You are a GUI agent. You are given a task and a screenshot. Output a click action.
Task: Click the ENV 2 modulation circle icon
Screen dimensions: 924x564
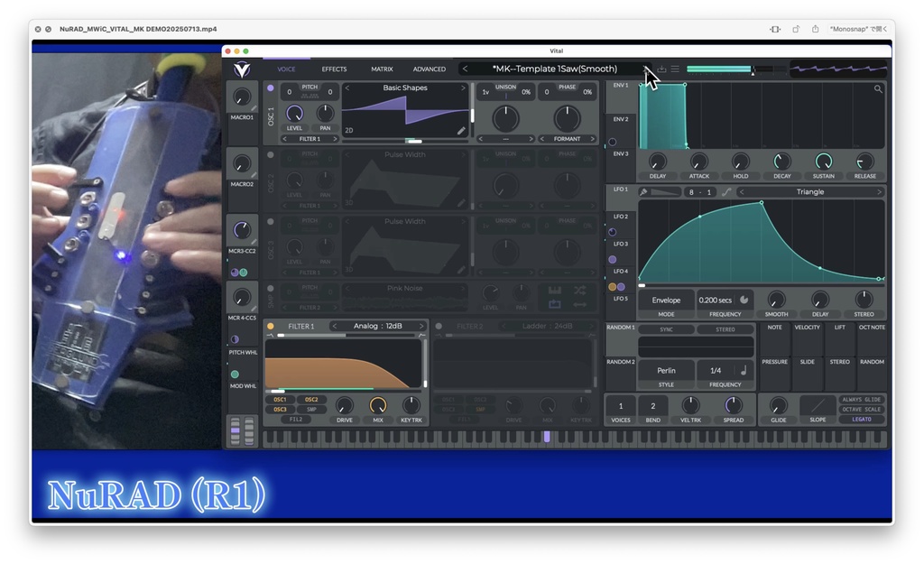tap(613, 142)
